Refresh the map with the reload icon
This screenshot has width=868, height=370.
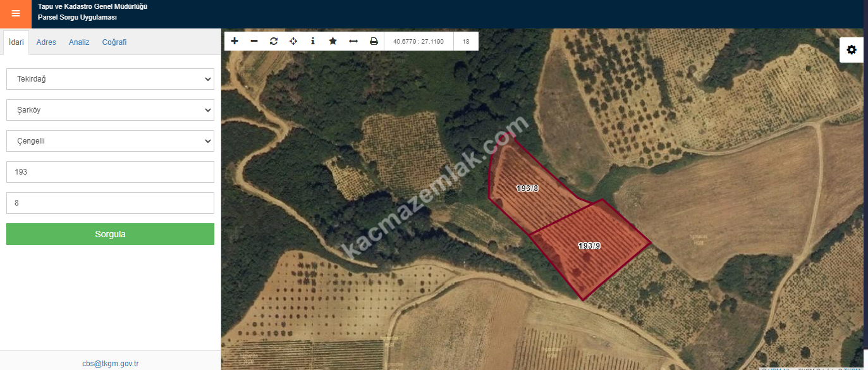[274, 41]
